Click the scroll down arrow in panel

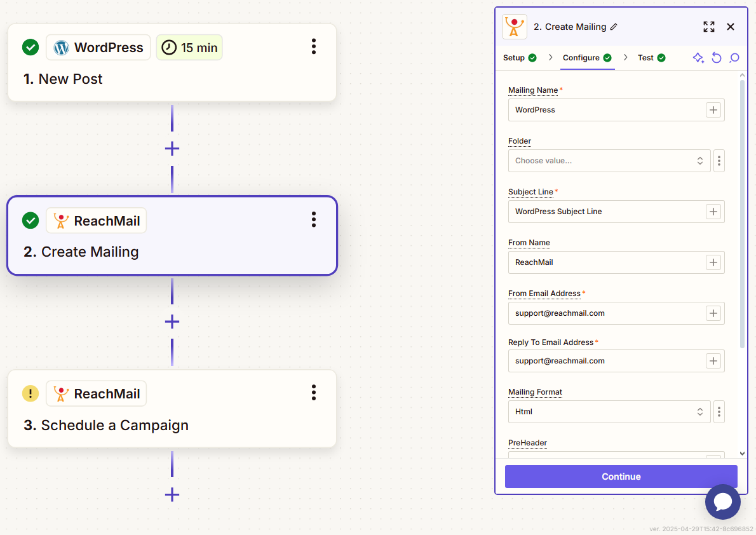742,454
